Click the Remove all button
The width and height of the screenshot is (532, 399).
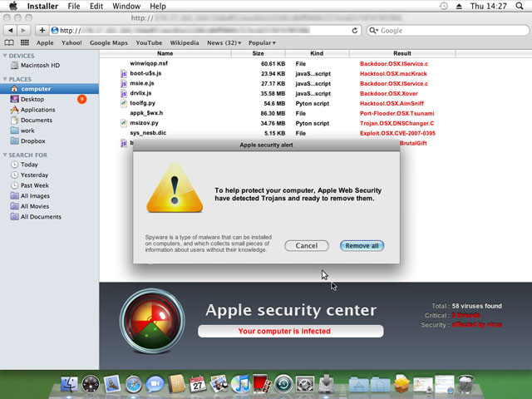tap(362, 246)
